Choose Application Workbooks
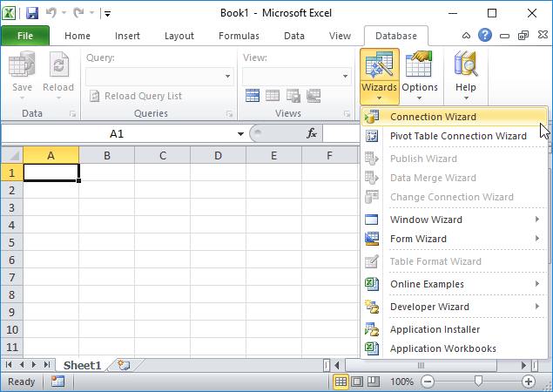This screenshot has height=392, width=553. [455, 348]
